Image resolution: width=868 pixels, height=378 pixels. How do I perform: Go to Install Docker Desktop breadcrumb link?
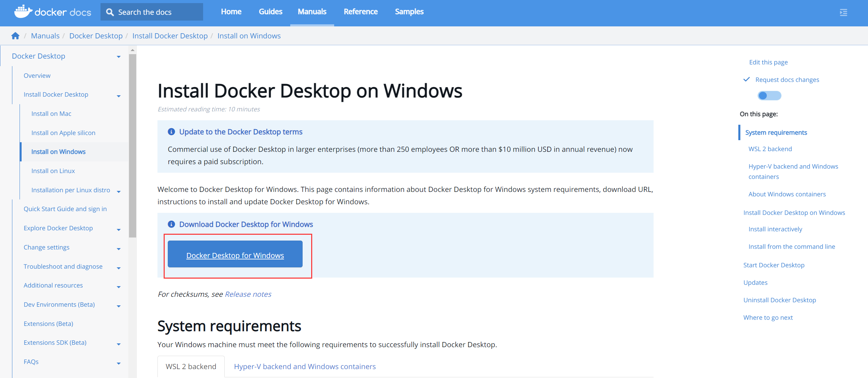170,36
